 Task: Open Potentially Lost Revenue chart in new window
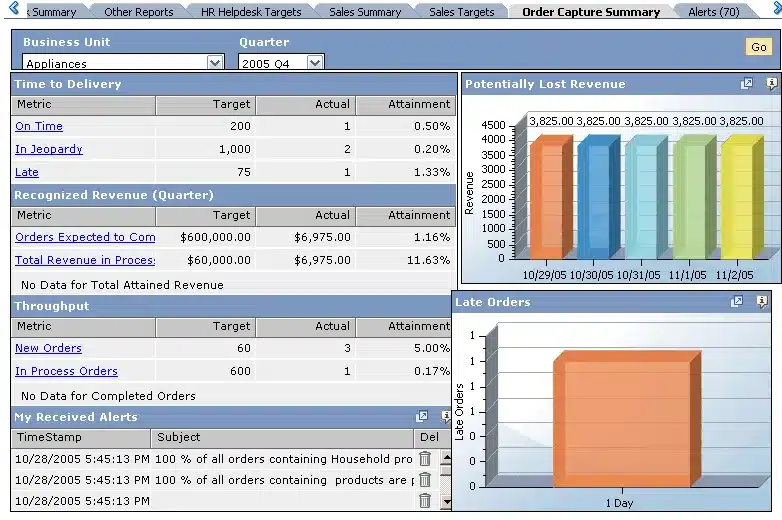point(746,83)
